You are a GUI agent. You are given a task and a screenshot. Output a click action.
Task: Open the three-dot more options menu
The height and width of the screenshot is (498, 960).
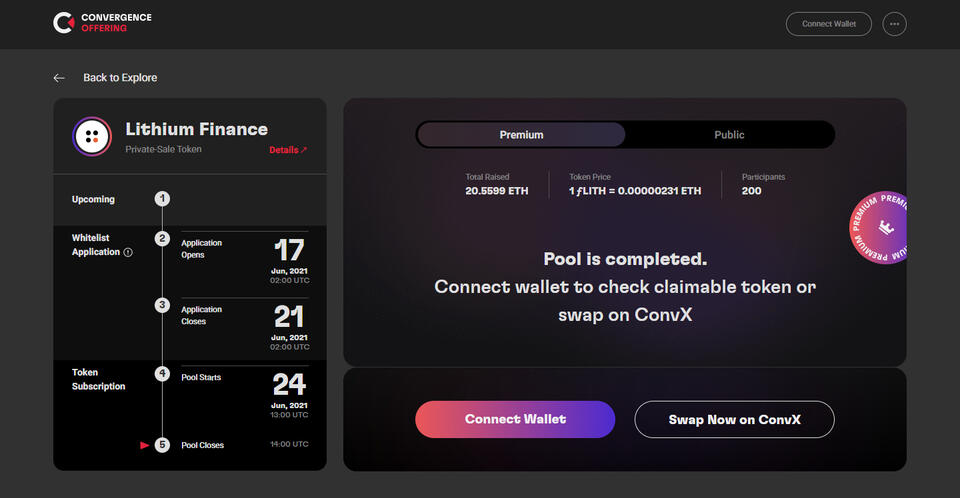894,24
